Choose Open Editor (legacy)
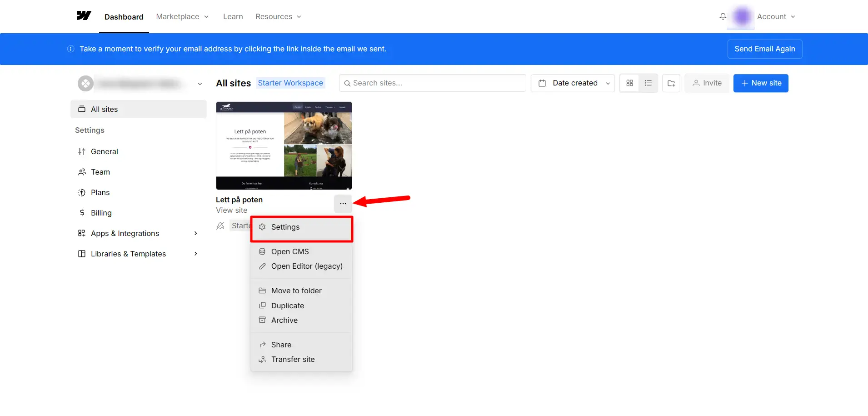 click(302, 266)
